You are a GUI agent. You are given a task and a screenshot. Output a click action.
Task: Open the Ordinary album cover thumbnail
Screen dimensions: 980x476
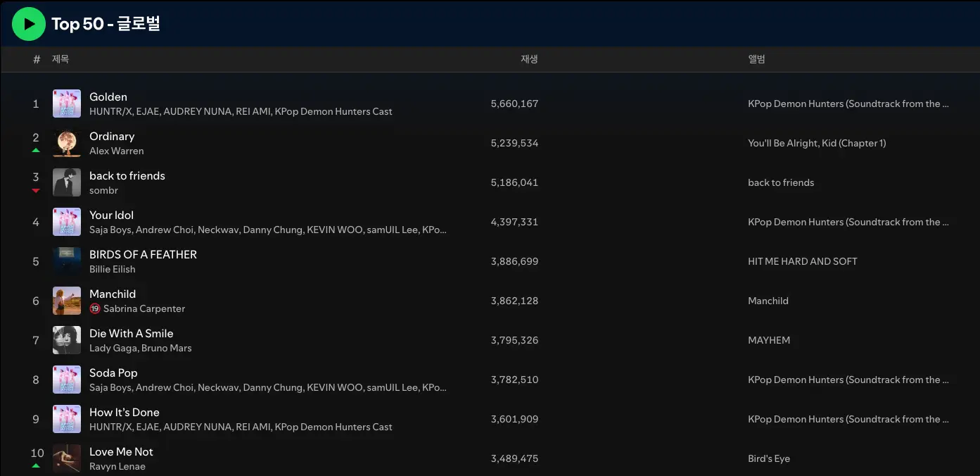click(x=67, y=143)
